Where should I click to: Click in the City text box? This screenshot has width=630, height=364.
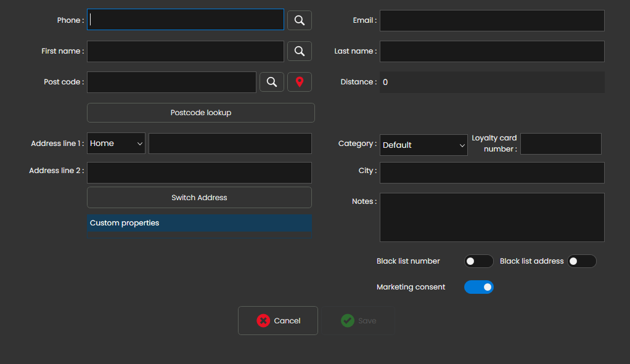[491, 172]
